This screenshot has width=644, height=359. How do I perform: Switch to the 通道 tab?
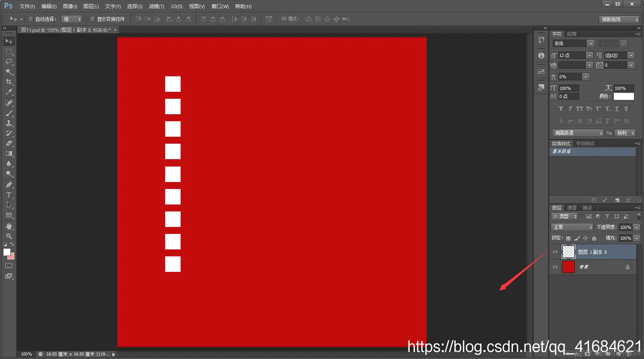tap(572, 208)
